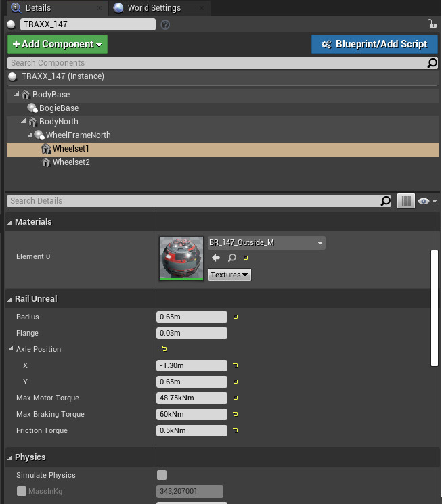Click the Add Component button
Screen dimensions: 442x504
pos(58,45)
